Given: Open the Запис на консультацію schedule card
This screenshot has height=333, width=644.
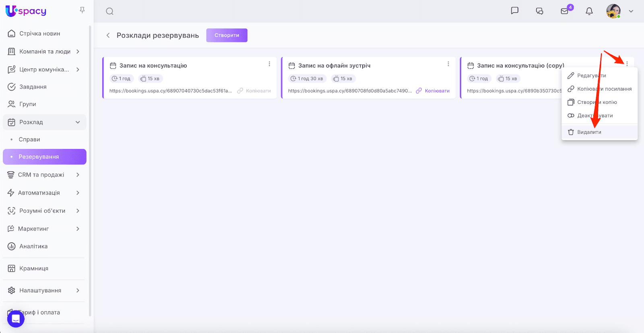Looking at the screenshot, I should [153, 66].
